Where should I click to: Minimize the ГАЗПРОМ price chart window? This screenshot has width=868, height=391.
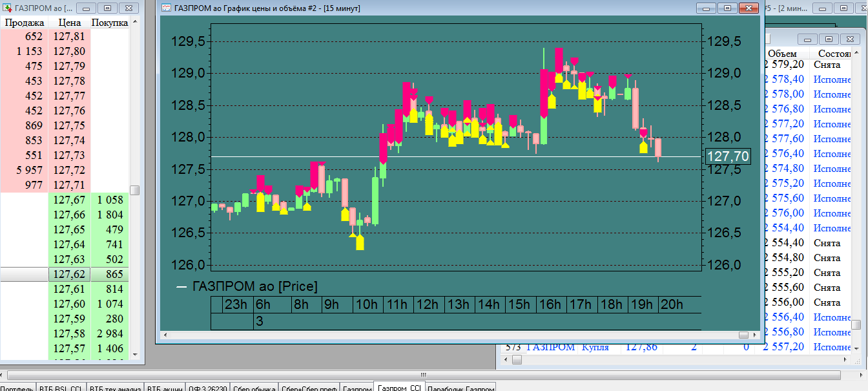(x=707, y=8)
